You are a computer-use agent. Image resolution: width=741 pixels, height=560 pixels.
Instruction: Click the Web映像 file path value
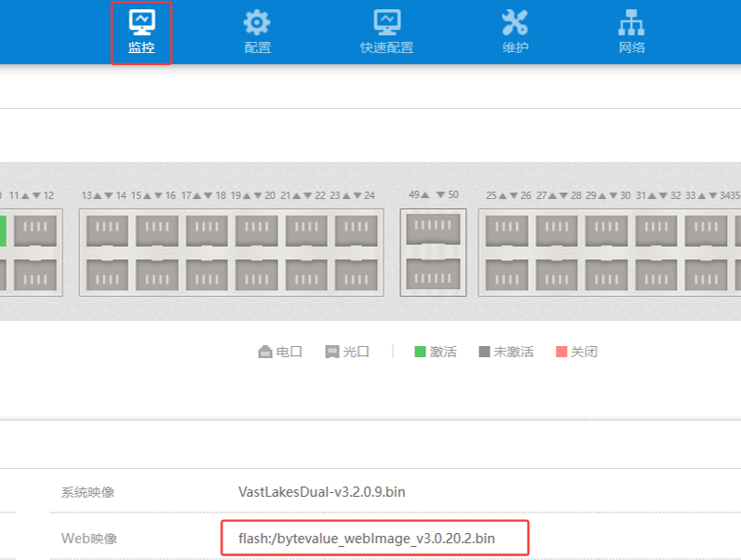pyautogui.click(x=367, y=538)
